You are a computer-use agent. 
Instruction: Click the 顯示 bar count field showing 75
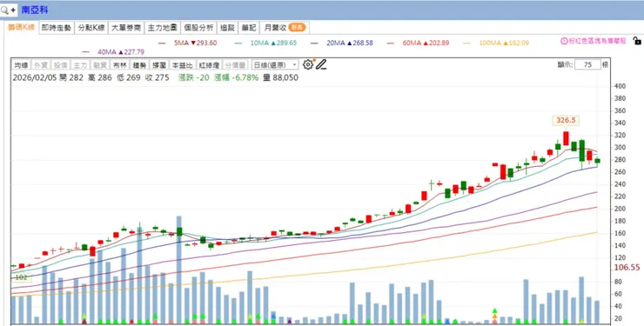(587, 65)
